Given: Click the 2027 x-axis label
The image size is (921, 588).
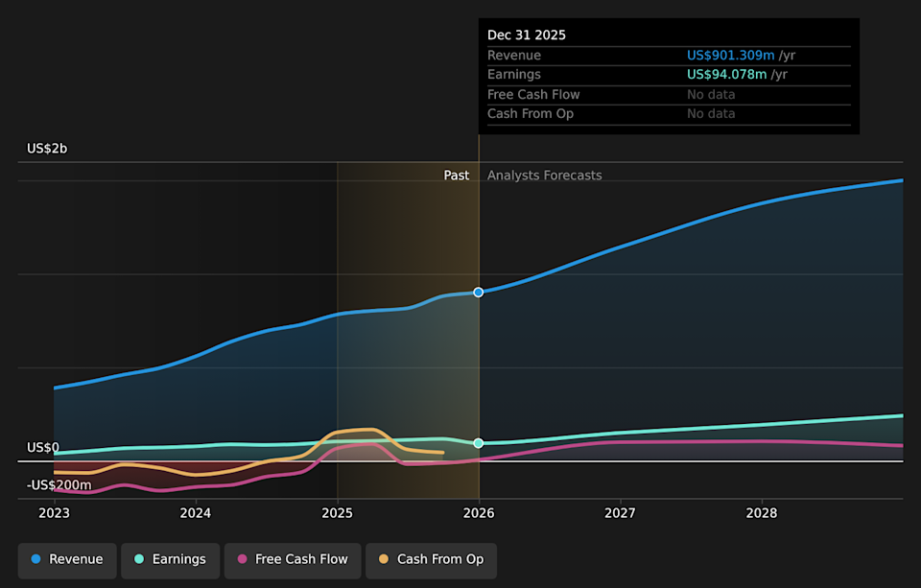Looking at the screenshot, I should tap(620, 513).
